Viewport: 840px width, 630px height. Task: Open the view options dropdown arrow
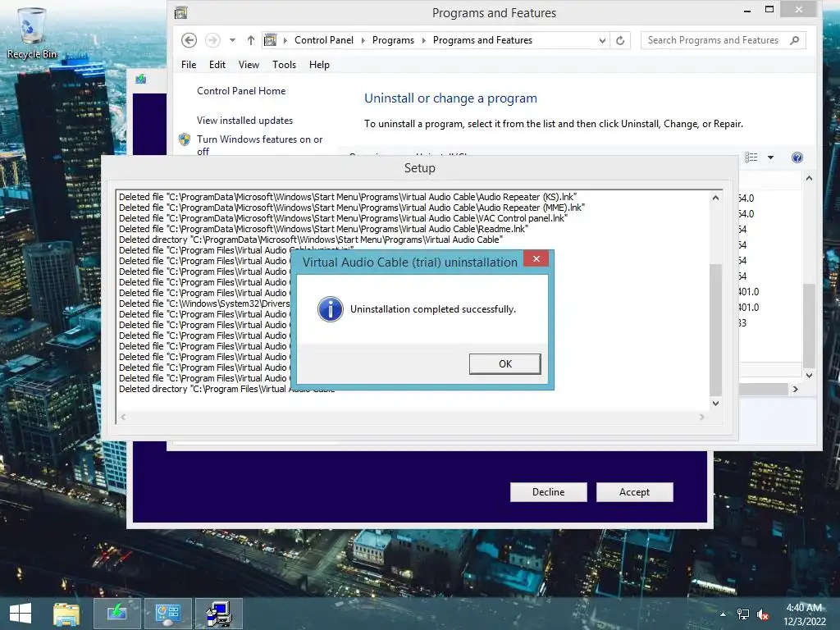click(770, 157)
